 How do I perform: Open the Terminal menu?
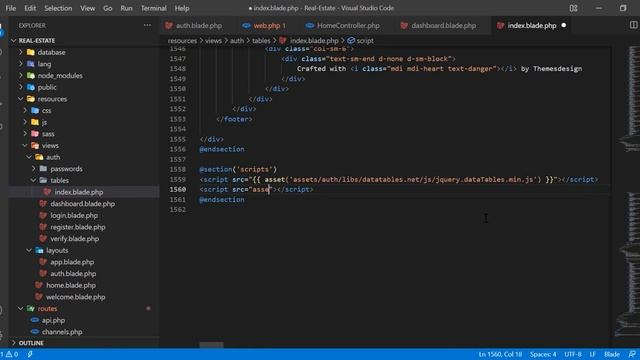point(153,8)
